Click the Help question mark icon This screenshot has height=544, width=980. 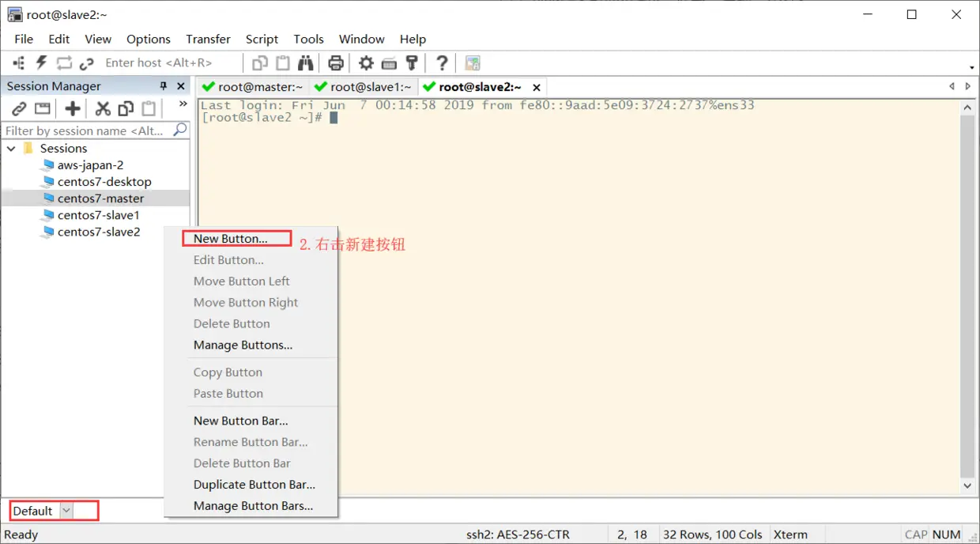442,63
